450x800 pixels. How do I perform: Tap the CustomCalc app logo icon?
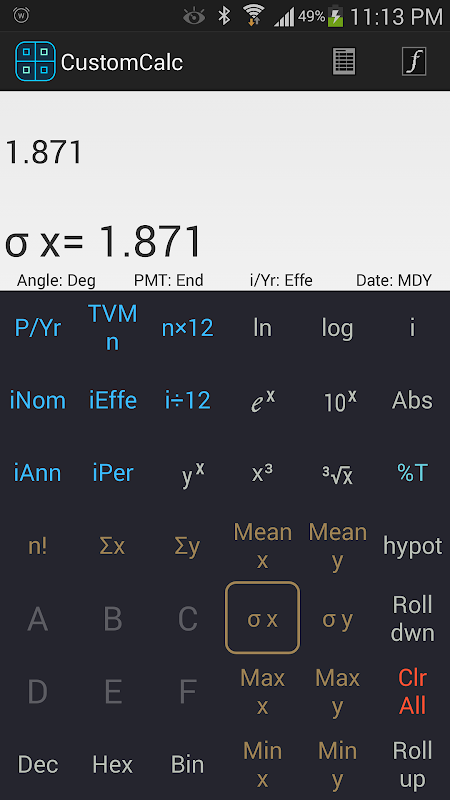click(x=35, y=62)
